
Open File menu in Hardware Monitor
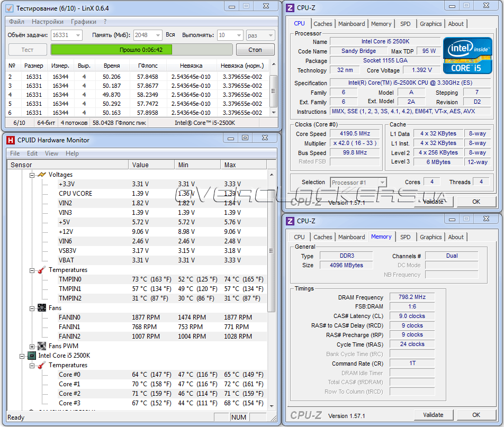click(x=15, y=153)
